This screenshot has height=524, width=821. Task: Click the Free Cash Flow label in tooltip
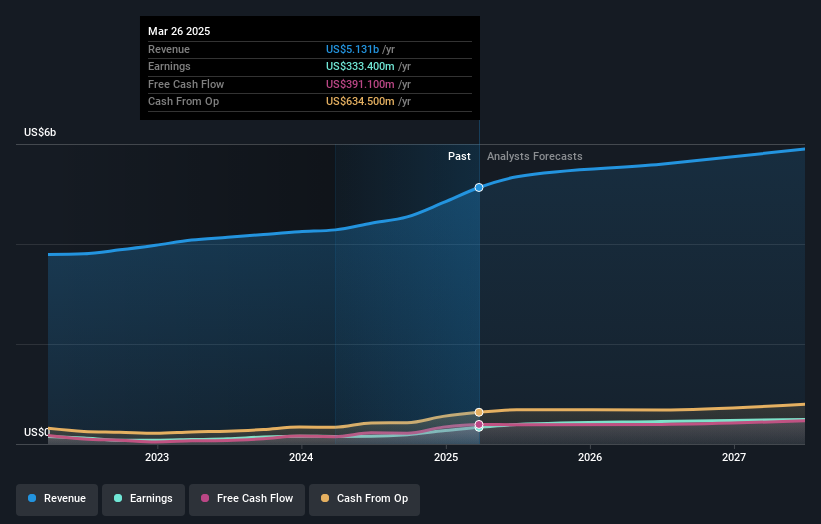coord(186,84)
